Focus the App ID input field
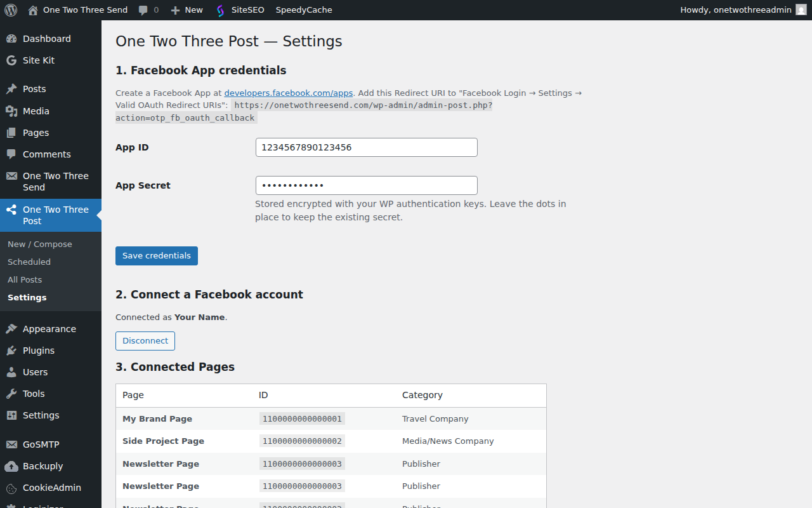The image size is (812, 508). point(367,147)
